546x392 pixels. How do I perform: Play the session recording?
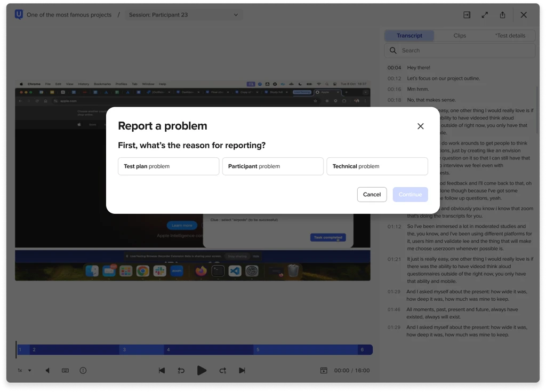(x=202, y=370)
